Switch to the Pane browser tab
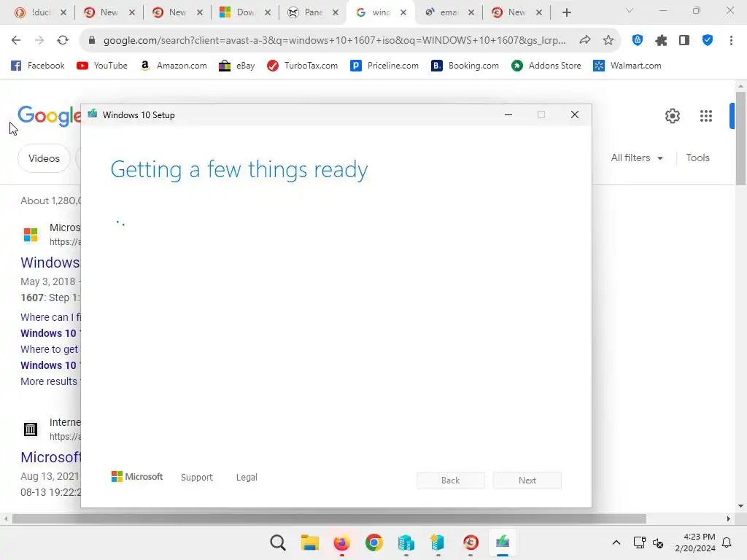 click(x=314, y=12)
